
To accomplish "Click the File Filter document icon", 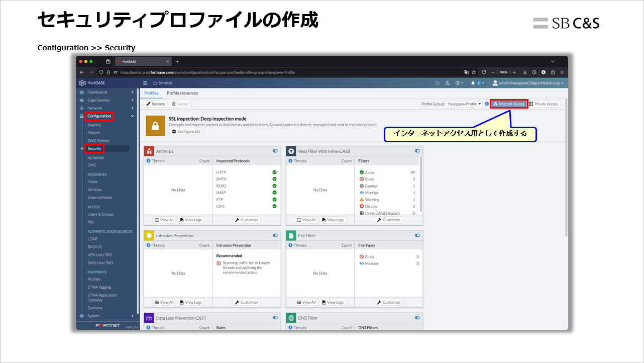I will (x=291, y=235).
